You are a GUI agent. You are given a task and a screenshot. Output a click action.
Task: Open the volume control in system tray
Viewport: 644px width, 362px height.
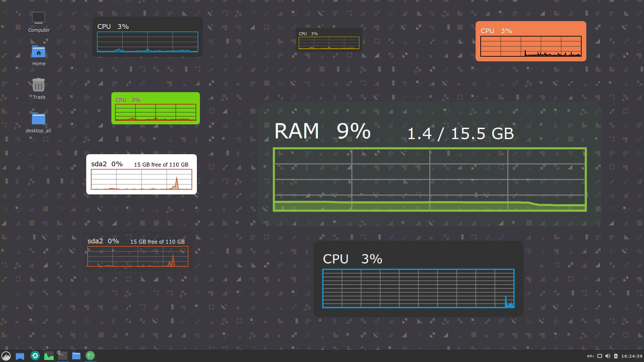tap(608, 356)
